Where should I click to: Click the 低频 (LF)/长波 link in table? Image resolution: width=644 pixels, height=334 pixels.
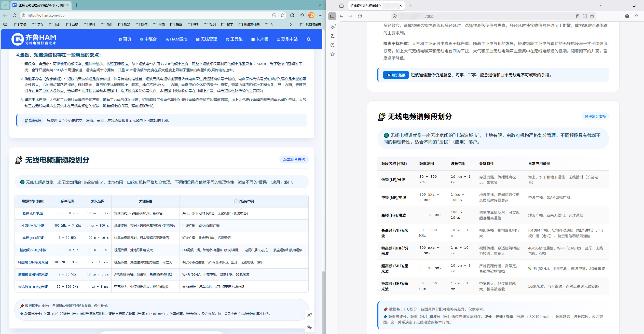(33, 213)
